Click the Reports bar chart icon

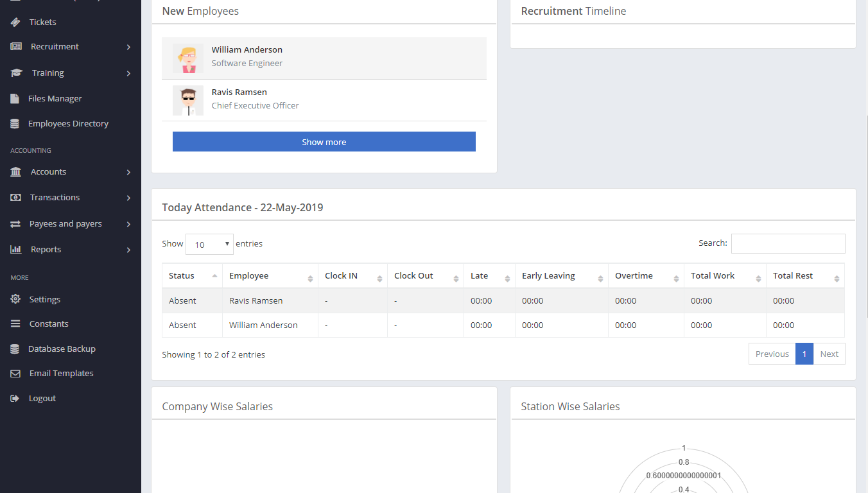[16, 250]
